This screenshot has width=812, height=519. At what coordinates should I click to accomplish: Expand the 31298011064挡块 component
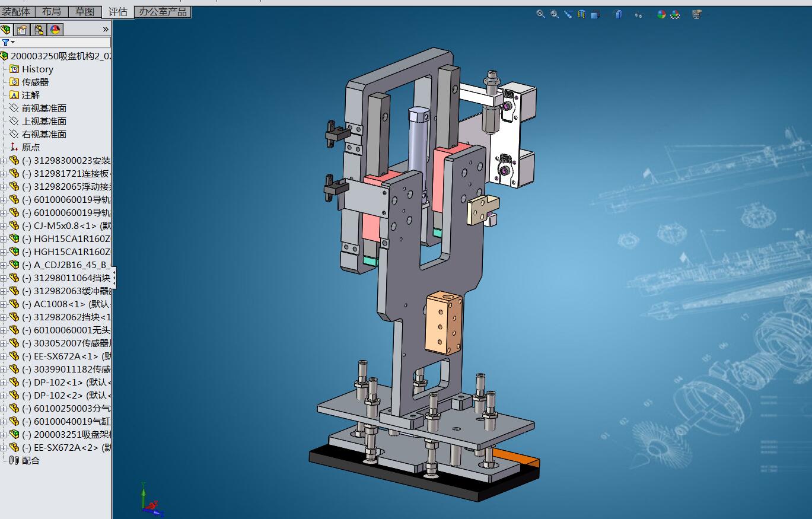(x=3, y=278)
